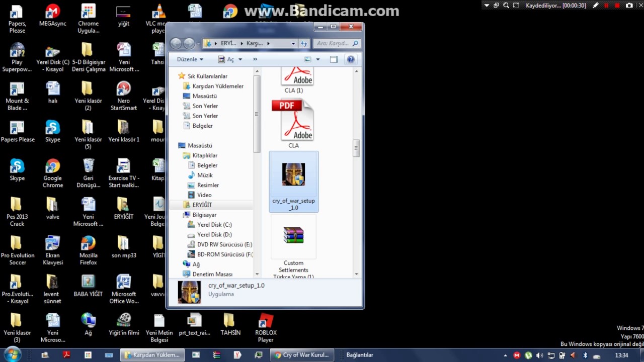Refresh the Explorer folder view
Viewport: 644px width, 362px height.
tap(304, 44)
